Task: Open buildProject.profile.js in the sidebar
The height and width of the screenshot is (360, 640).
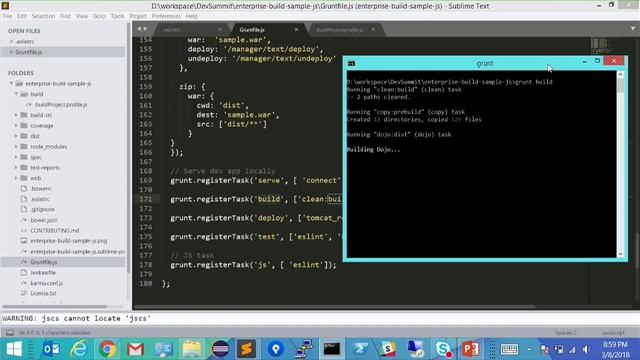Action: [61, 104]
